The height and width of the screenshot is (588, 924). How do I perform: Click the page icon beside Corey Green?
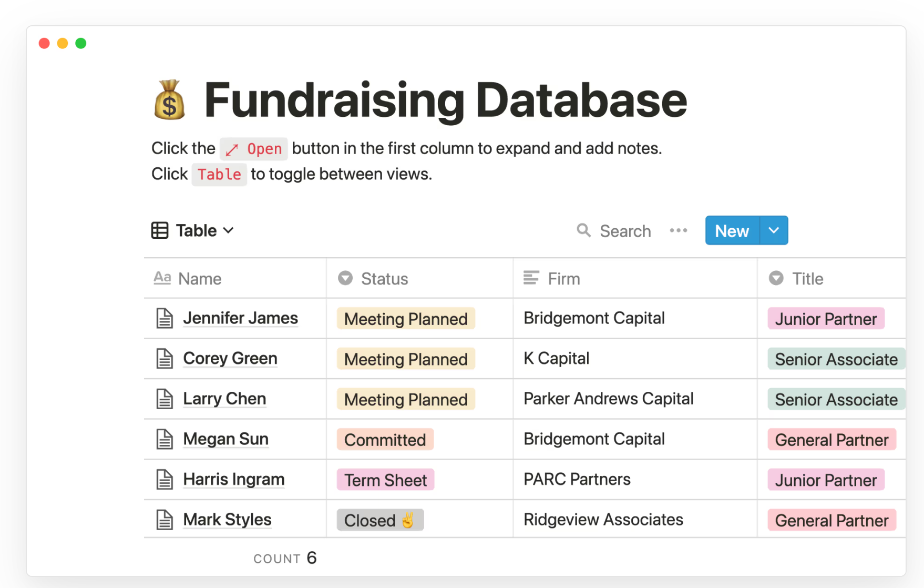[165, 359]
